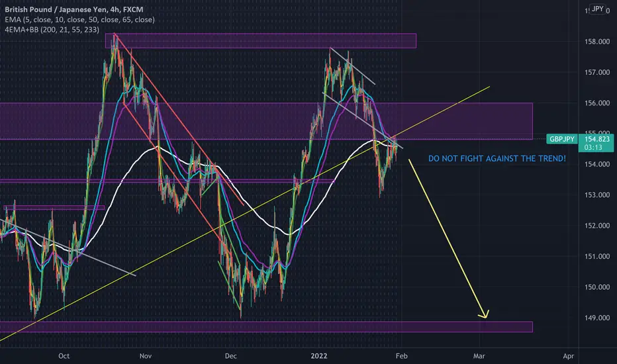Click the Nov label on time axis
The height and width of the screenshot is (364, 617).
tap(145, 356)
